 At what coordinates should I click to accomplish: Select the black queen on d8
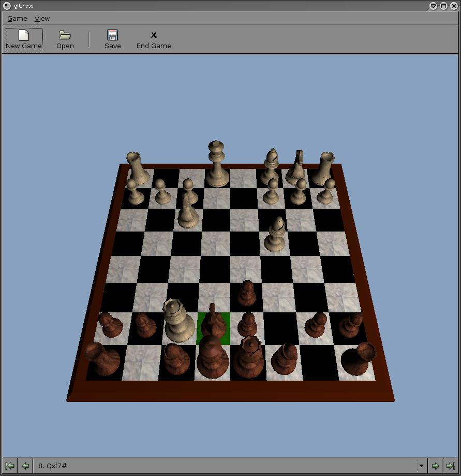pyautogui.click(x=249, y=357)
